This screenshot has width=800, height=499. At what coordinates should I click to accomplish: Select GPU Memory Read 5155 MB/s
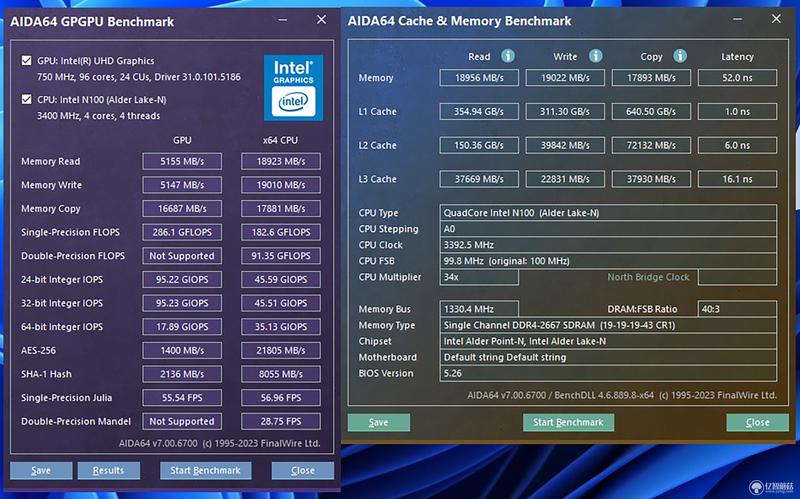[x=182, y=161]
